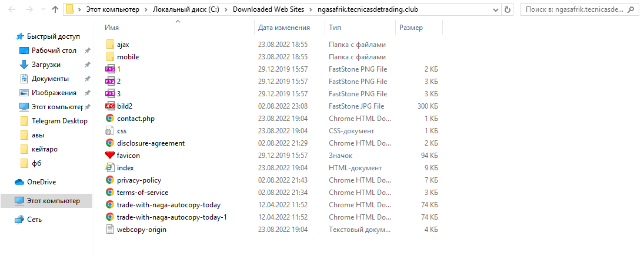Open Загрузки in Quick access
Screen dimensions: 644x256
click(46, 65)
